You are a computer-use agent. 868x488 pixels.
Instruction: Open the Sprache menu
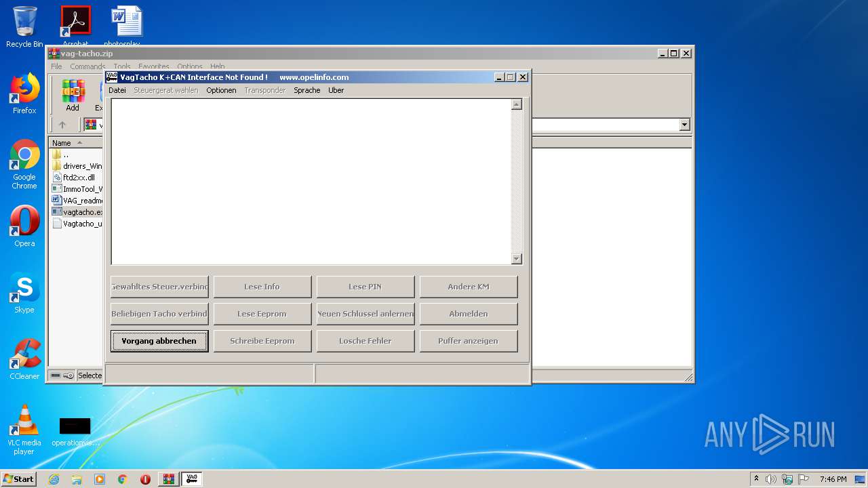point(307,90)
